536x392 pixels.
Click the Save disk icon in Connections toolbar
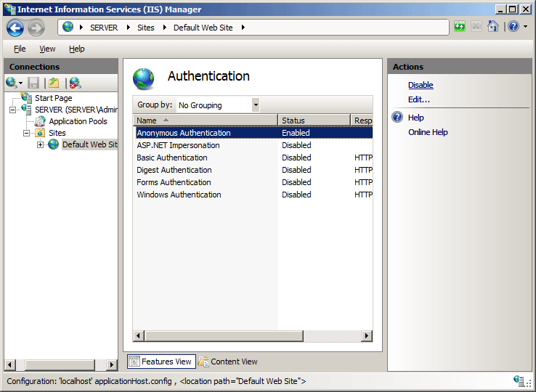pyautogui.click(x=33, y=83)
